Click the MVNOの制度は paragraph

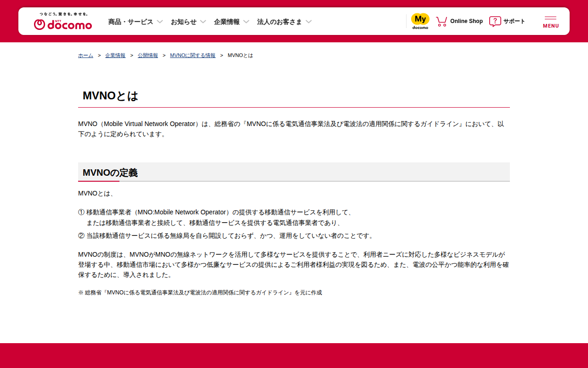tap(294, 265)
